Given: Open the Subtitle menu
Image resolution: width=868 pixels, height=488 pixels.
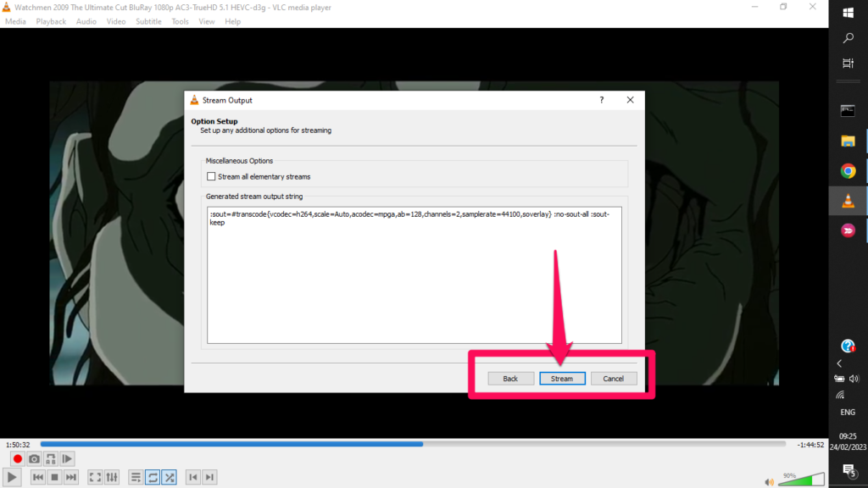Looking at the screenshot, I should 148,21.
